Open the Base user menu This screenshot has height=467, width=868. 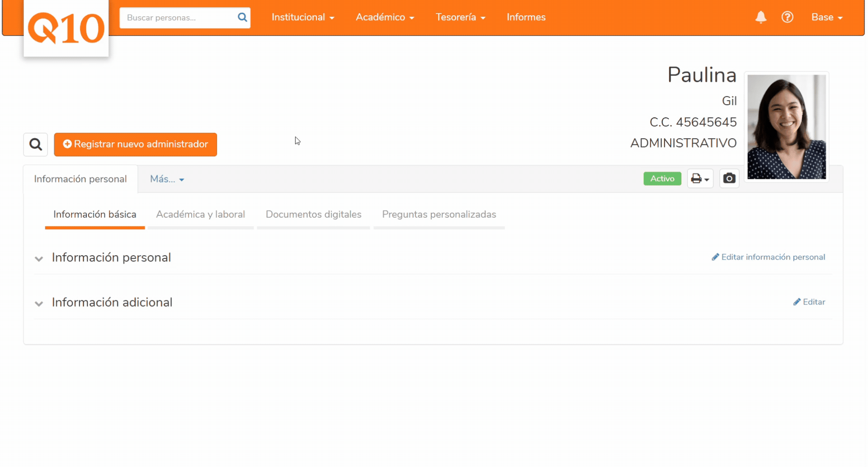[x=827, y=17]
